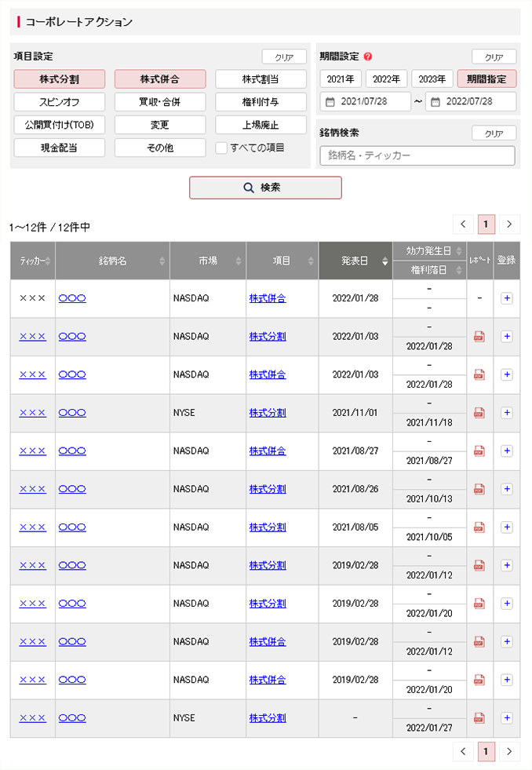This screenshot has width=532, height=770.
Task: Toggle the 株式分割 filter off
Action: pos(59,79)
